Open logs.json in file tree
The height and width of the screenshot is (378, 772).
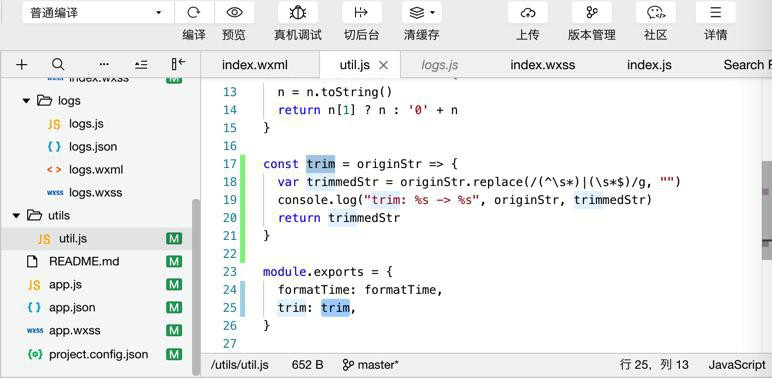click(x=93, y=147)
